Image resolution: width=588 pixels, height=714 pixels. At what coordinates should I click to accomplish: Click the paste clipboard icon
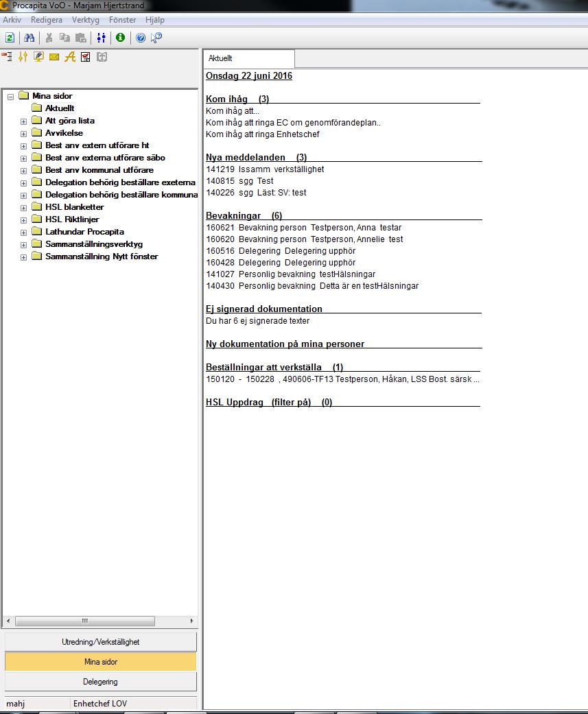tap(80, 38)
